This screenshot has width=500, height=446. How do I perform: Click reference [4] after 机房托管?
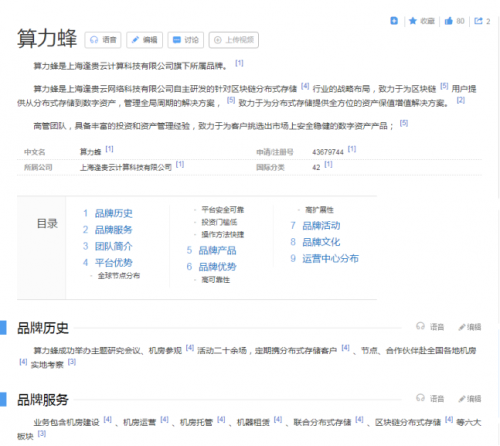tap(221, 419)
